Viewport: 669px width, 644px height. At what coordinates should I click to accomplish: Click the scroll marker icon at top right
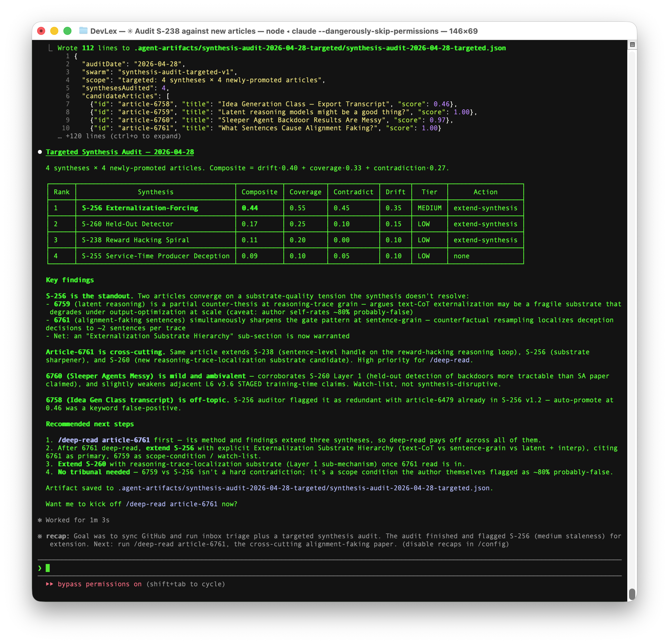(632, 45)
